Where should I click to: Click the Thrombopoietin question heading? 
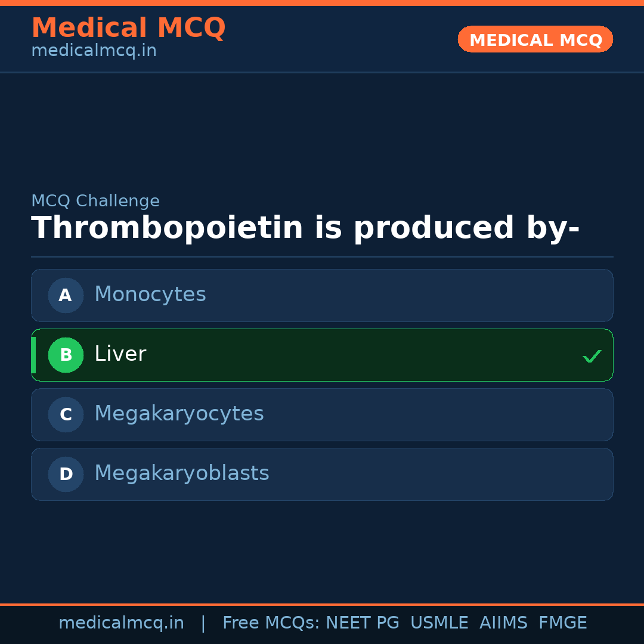click(x=305, y=228)
